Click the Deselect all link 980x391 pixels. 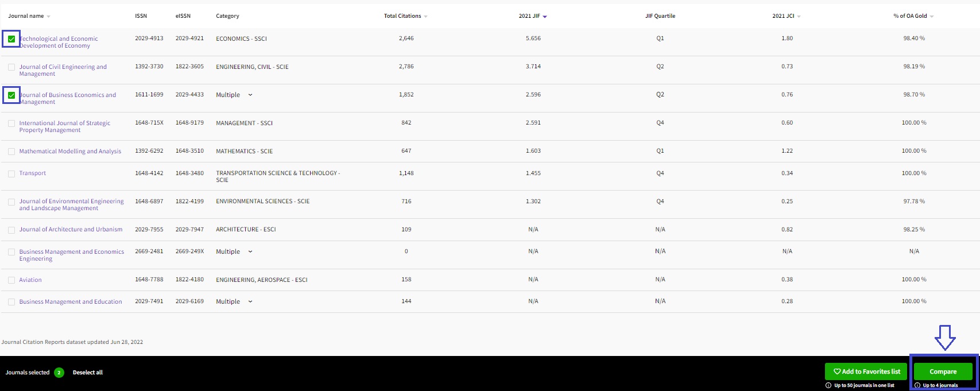(x=88, y=373)
